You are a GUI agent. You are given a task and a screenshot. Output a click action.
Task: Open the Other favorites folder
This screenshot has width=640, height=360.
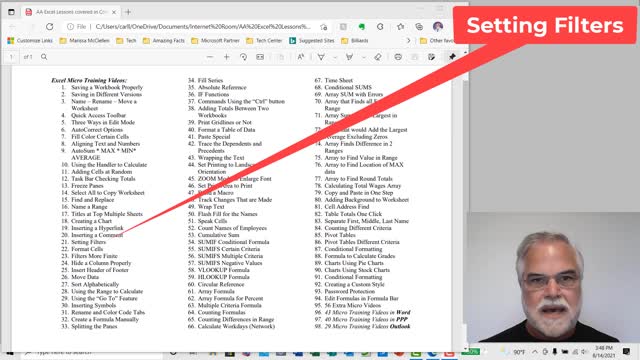436,40
